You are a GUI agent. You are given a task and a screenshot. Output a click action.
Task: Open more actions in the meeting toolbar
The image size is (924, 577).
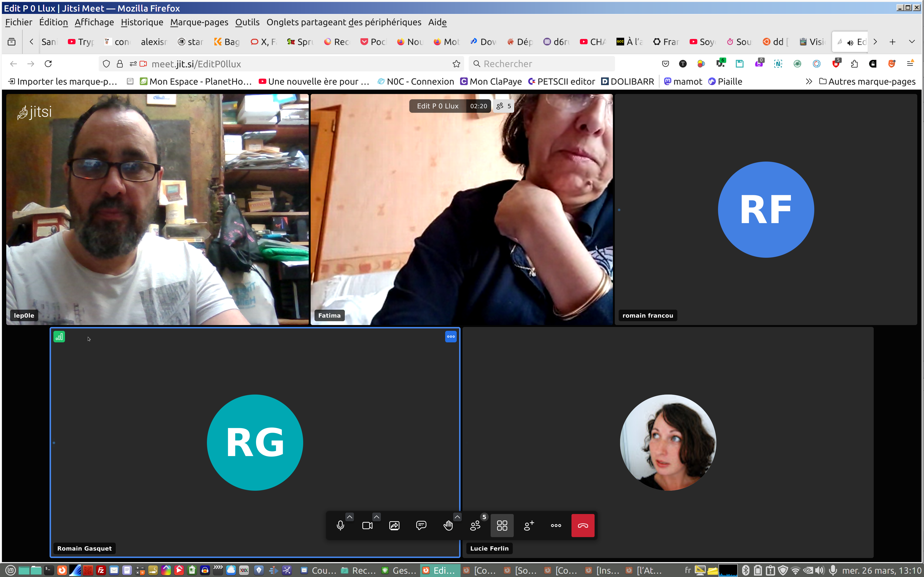tap(556, 526)
